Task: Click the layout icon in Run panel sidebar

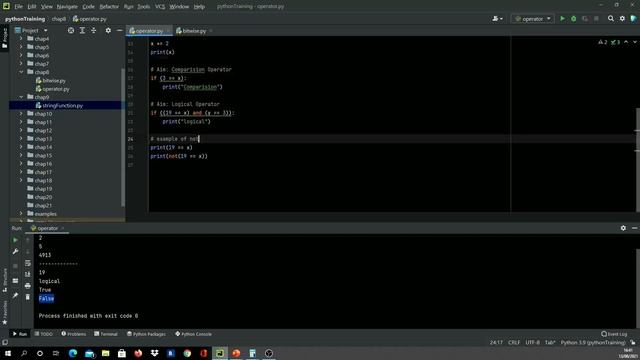Action: [x=15, y=281]
